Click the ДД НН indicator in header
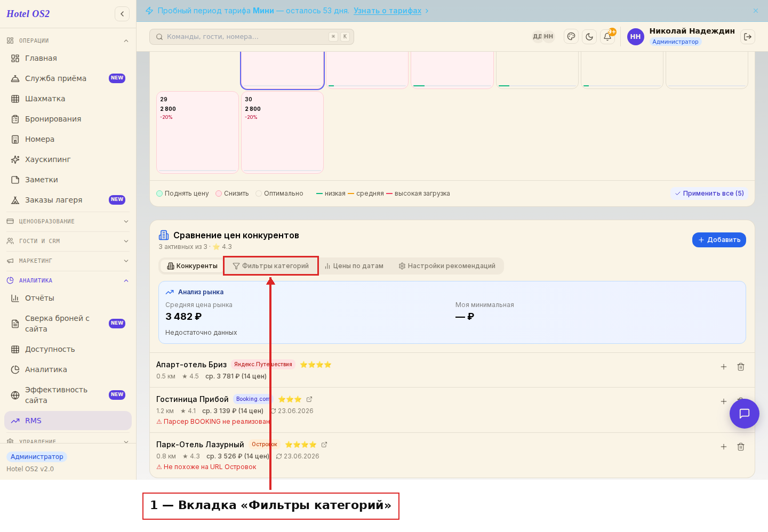Screen dimensions: 768x532 point(543,37)
